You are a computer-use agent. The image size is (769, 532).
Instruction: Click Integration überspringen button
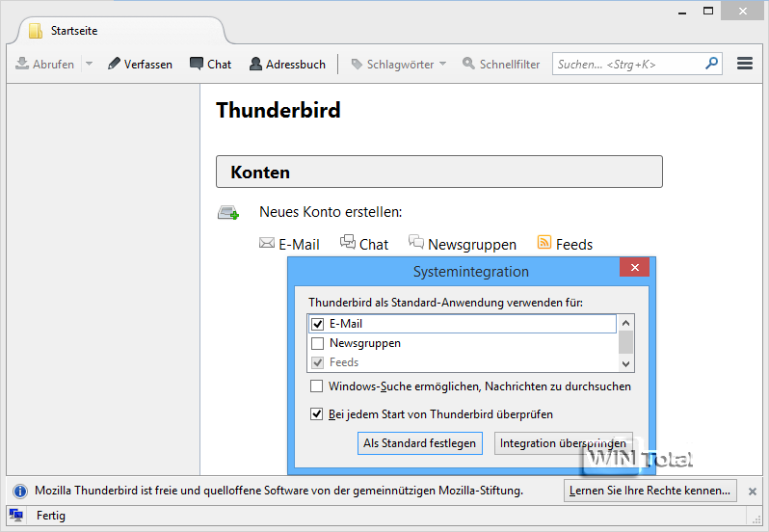pos(563,443)
